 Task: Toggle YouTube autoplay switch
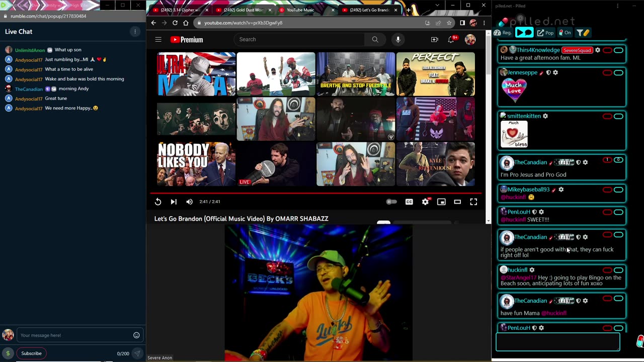[391, 202]
